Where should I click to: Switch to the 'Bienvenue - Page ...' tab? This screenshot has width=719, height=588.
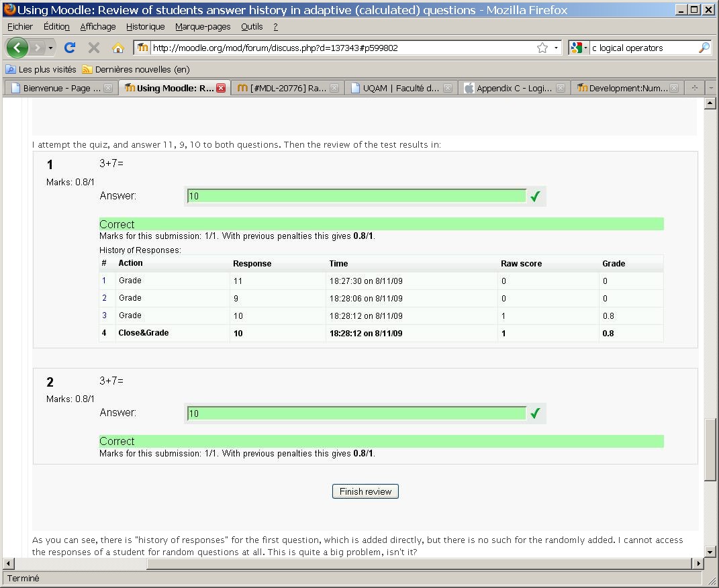tap(61, 88)
